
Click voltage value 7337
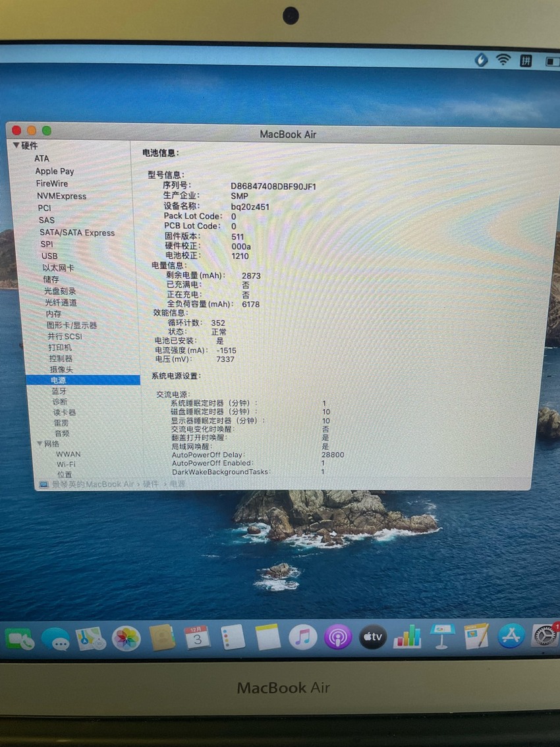[x=225, y=359]
